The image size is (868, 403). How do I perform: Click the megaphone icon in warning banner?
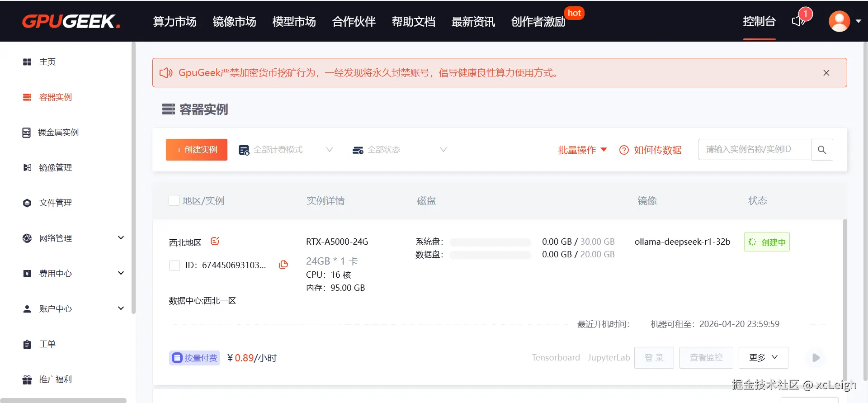click(x=166, y=73)
